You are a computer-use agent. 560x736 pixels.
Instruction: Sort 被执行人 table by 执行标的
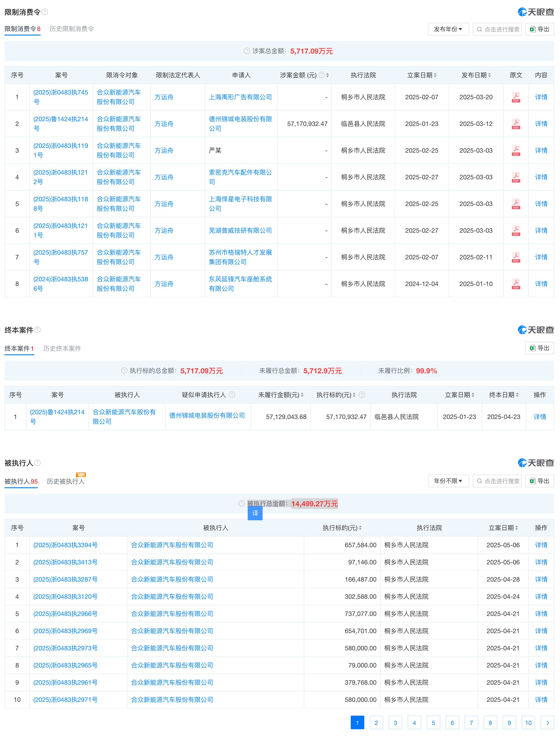(x=360, y=528)
